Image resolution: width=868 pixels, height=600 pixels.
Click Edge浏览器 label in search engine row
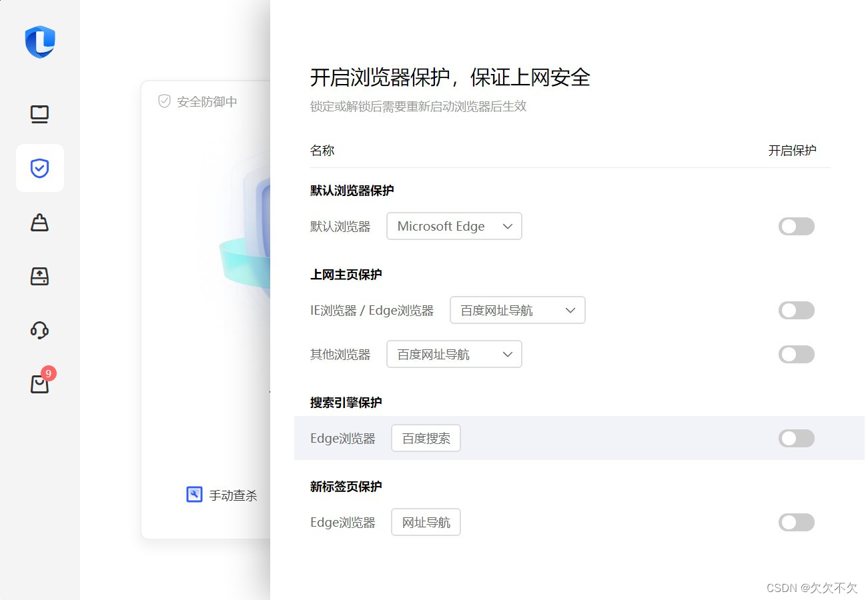pos(343,439)
